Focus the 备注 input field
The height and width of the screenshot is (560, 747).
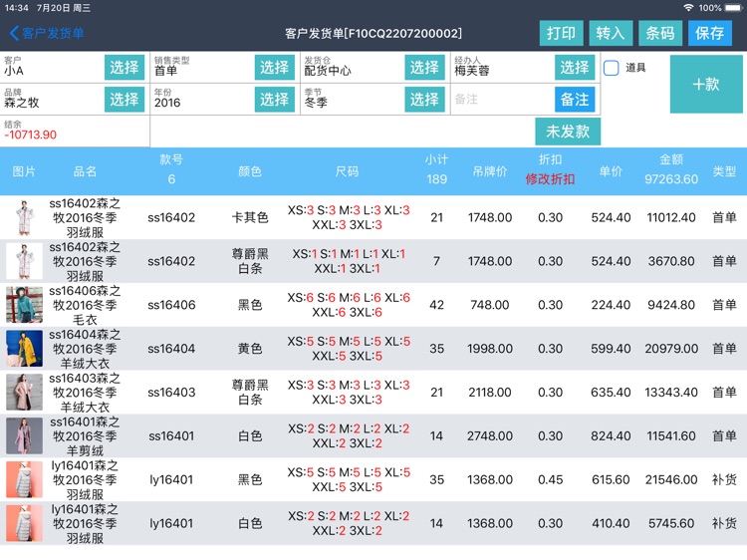[503, 99]
